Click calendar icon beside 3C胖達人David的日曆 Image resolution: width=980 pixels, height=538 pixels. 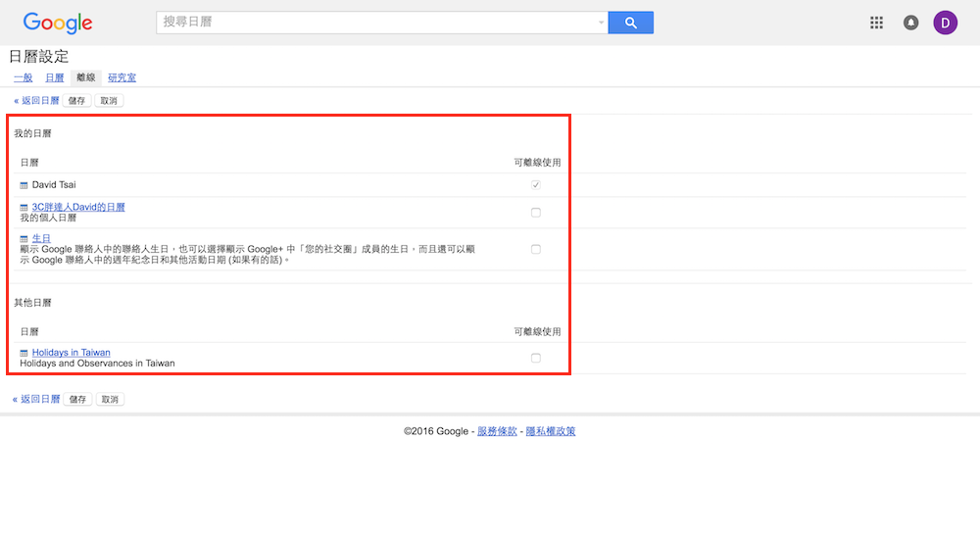24,208
